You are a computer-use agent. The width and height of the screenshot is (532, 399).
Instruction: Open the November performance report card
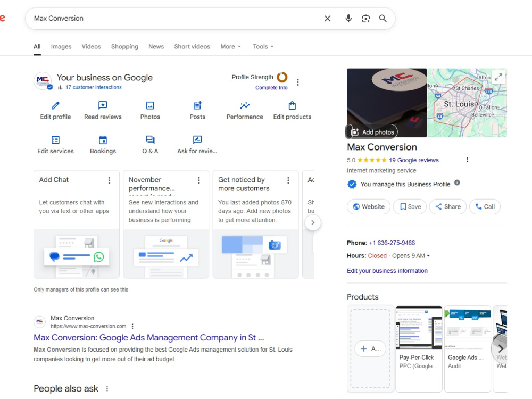[x=166, y=225]
